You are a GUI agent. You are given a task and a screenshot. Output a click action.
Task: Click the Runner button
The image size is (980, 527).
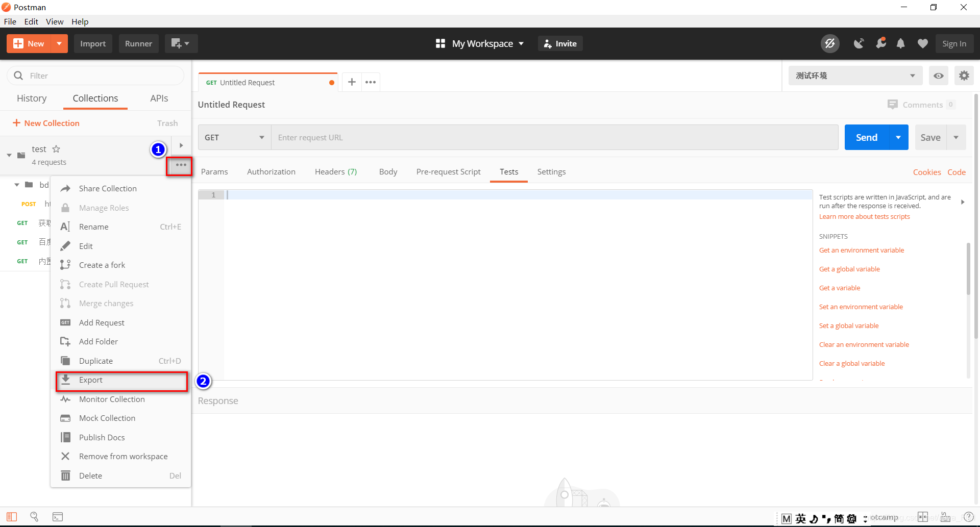pos(138,44)
